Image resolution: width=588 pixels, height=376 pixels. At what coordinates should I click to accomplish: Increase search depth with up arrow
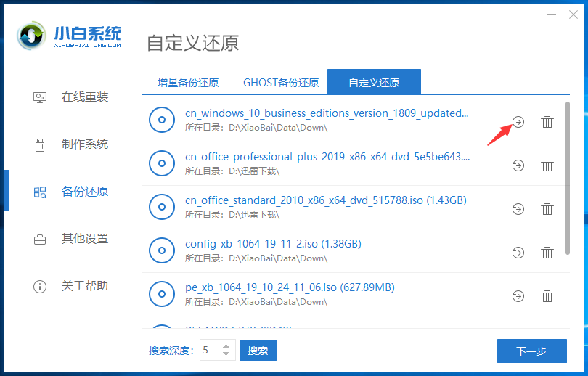226,346
